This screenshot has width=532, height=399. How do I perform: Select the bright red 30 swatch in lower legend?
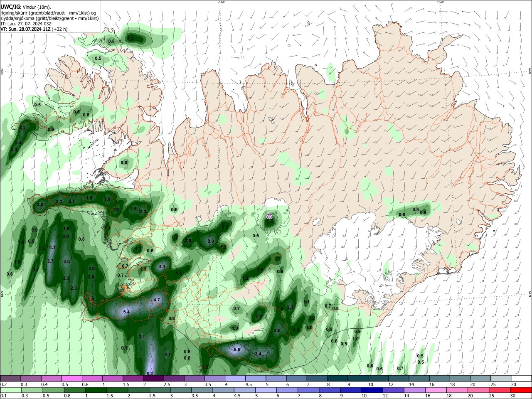click(x=520, y=390)
